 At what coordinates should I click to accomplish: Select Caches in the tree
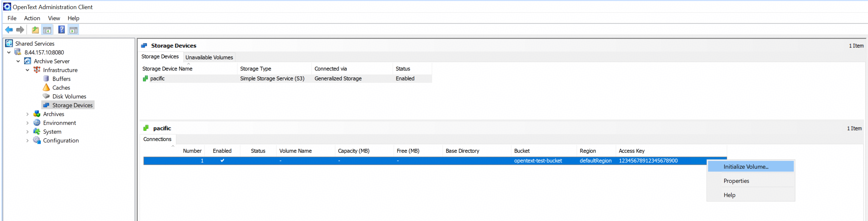point(61,88)
